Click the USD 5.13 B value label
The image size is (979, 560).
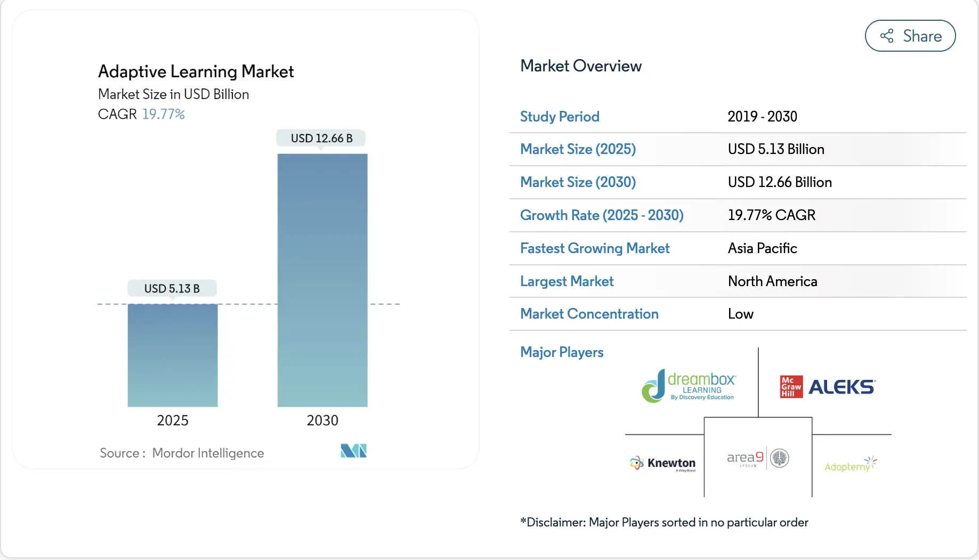click(x=172, y=288)
